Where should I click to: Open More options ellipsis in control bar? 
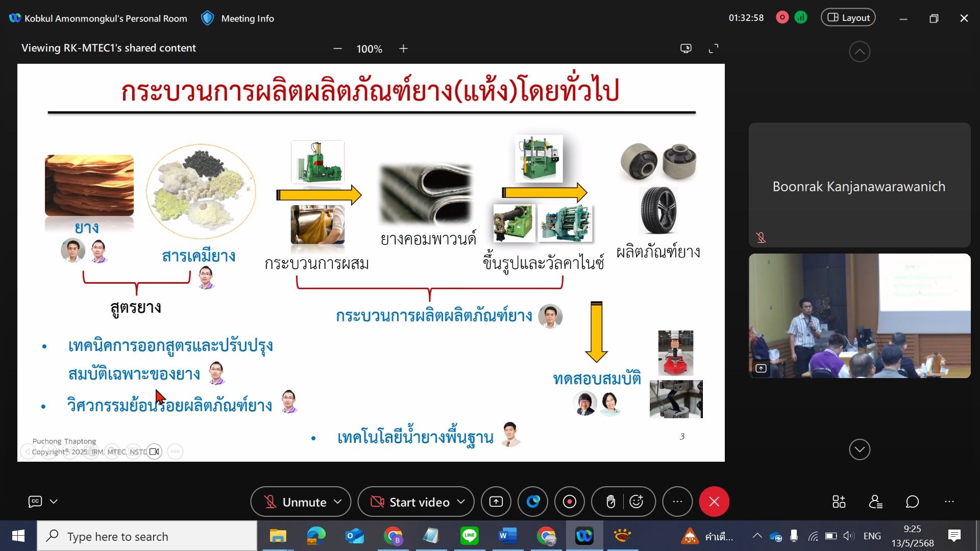677,502
